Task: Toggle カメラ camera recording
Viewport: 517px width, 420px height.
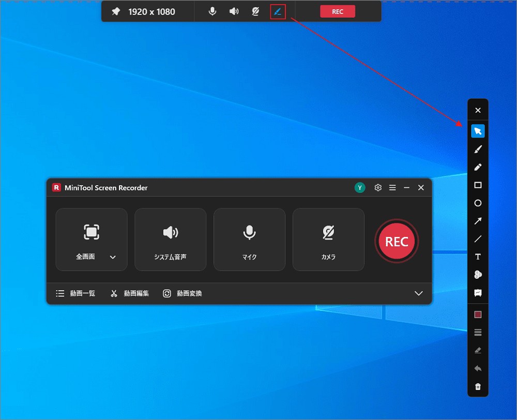Action: point(328,239)
